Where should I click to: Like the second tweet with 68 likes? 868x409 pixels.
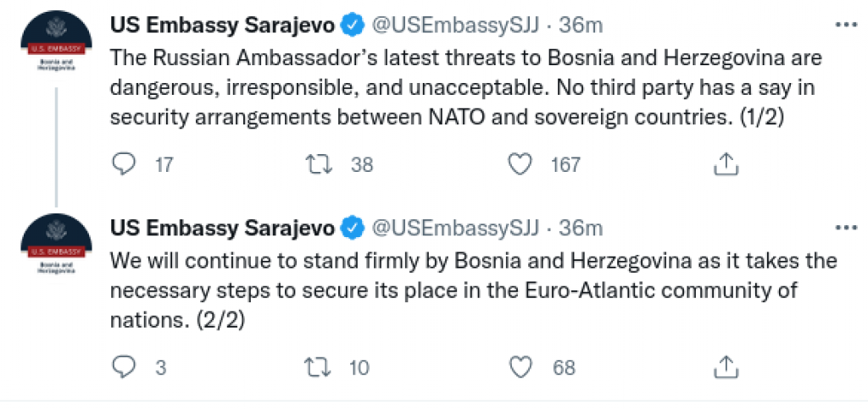pos(520,367)
